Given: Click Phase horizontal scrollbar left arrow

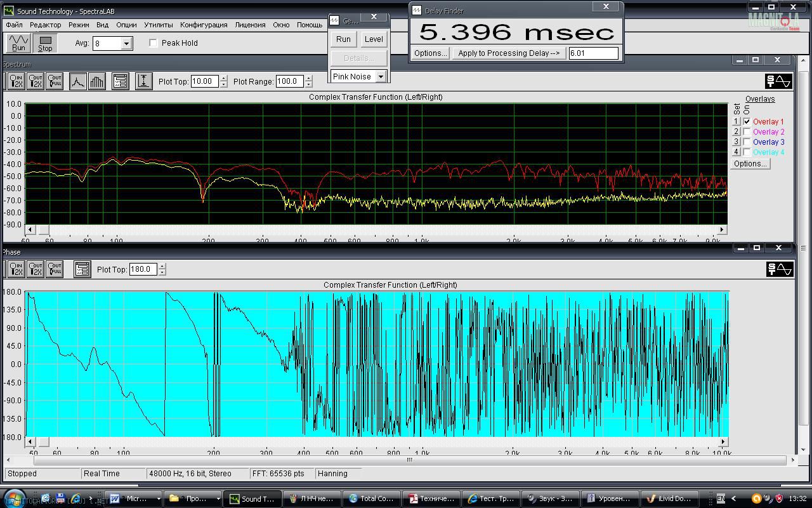Looking at the screenshot, I should pyautogui.click(x=30, y=441).
